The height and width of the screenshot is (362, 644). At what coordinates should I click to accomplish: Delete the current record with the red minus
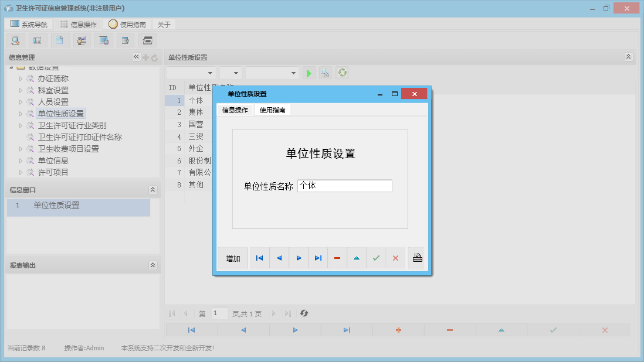[337, 258]
